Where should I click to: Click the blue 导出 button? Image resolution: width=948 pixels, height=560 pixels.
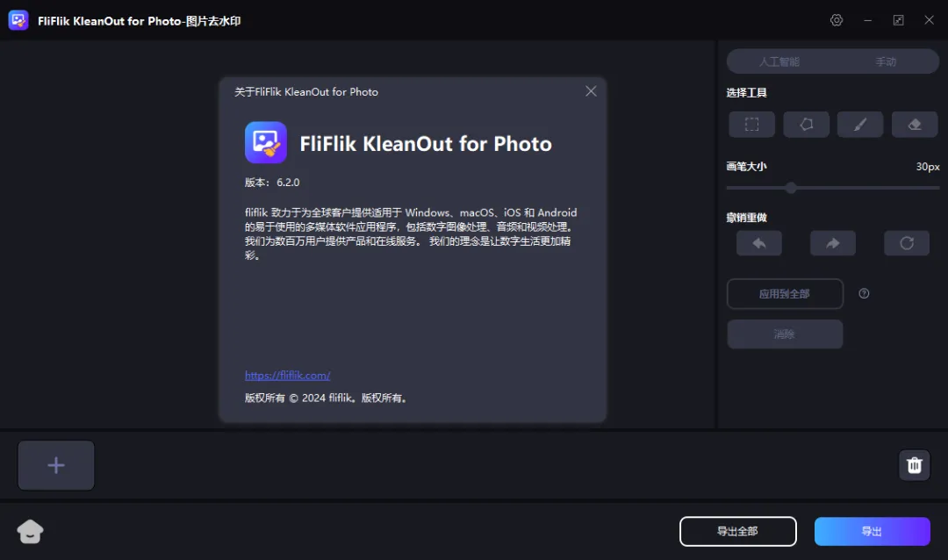(x=872, y=532)
